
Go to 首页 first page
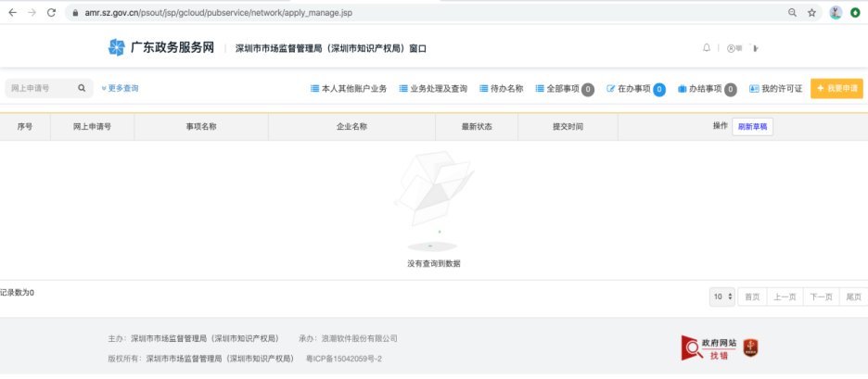pyautogui.click(x=752, y=297)
